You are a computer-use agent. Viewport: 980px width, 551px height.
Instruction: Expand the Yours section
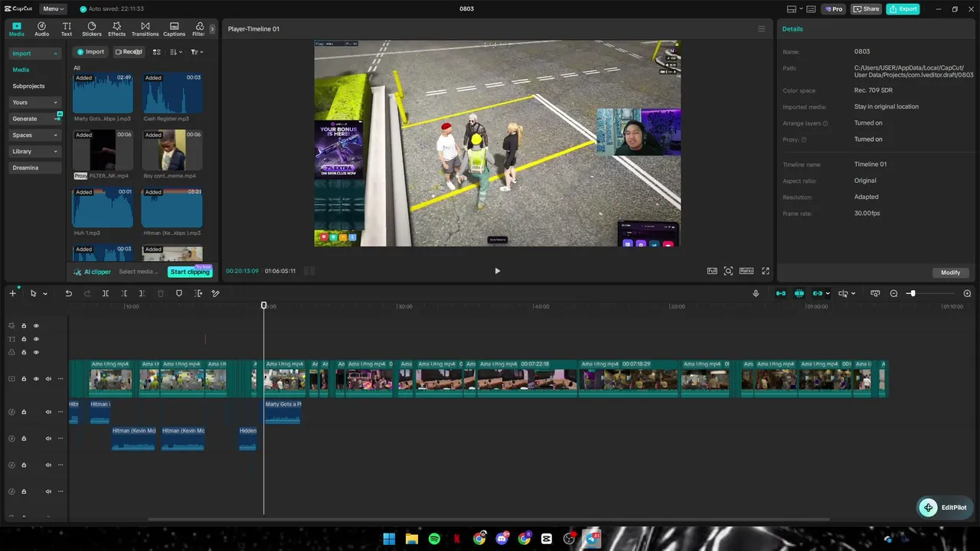pyautogui.click(x=35, y=103)
